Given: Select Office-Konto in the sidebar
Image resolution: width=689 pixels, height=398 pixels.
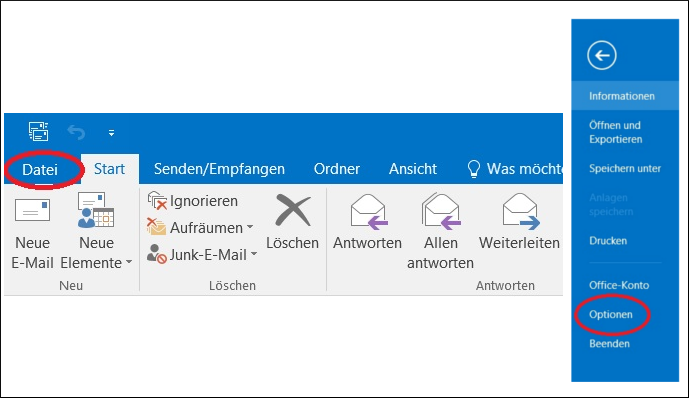Looking at the screenshot, I should [x=619, y=285].
